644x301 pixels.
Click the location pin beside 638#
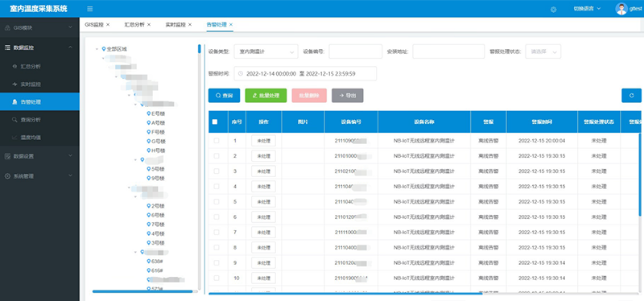pos(149,262)
